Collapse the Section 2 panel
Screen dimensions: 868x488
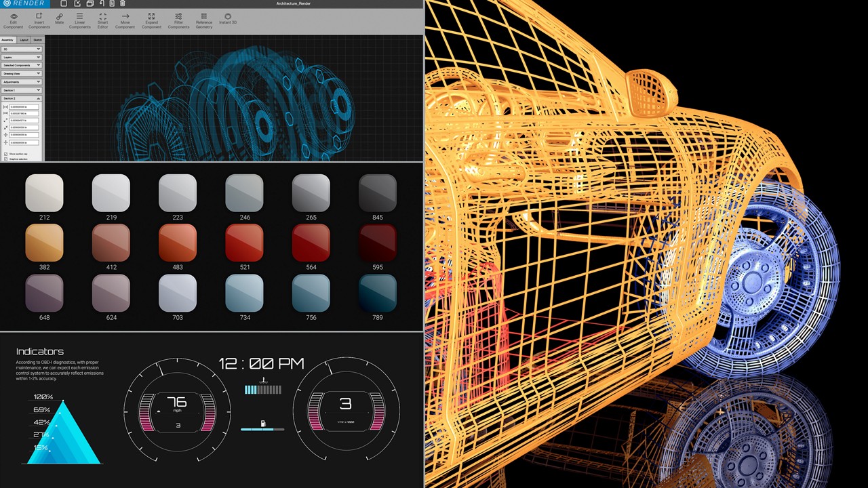tap(39, 98)
